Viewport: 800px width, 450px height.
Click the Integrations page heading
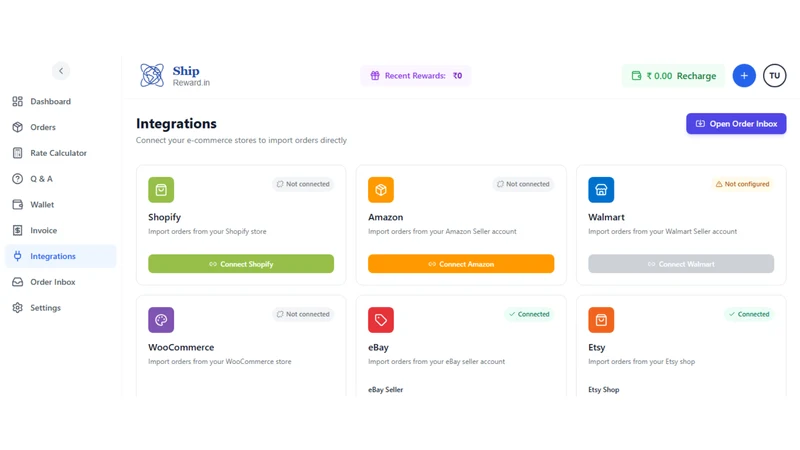tap(176, 123)
